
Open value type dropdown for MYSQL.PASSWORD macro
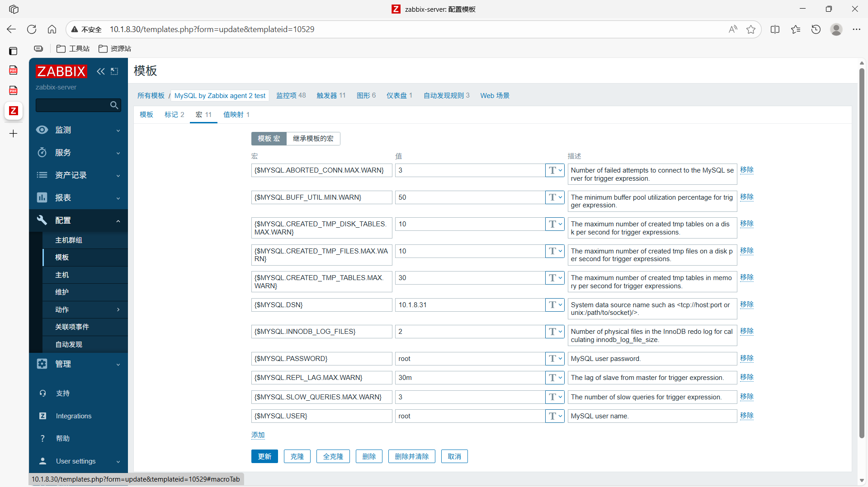(x=555, y=359)
